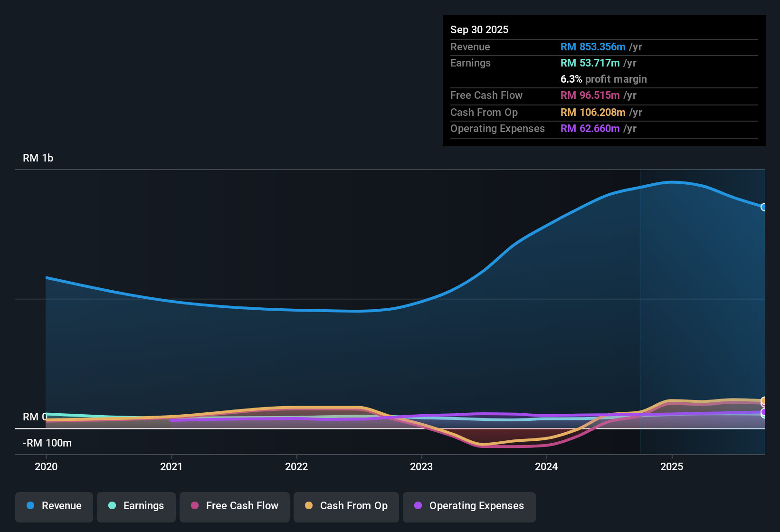This screenshot has height=532, width=780.
Task: Click the 6.3% profit margin text
Action: [604, 79]
